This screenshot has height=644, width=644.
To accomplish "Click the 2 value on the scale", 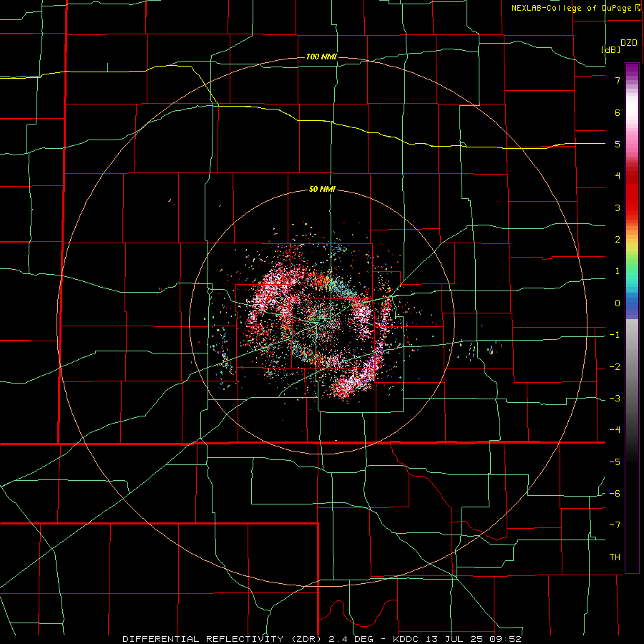I will tap(618, 240).
